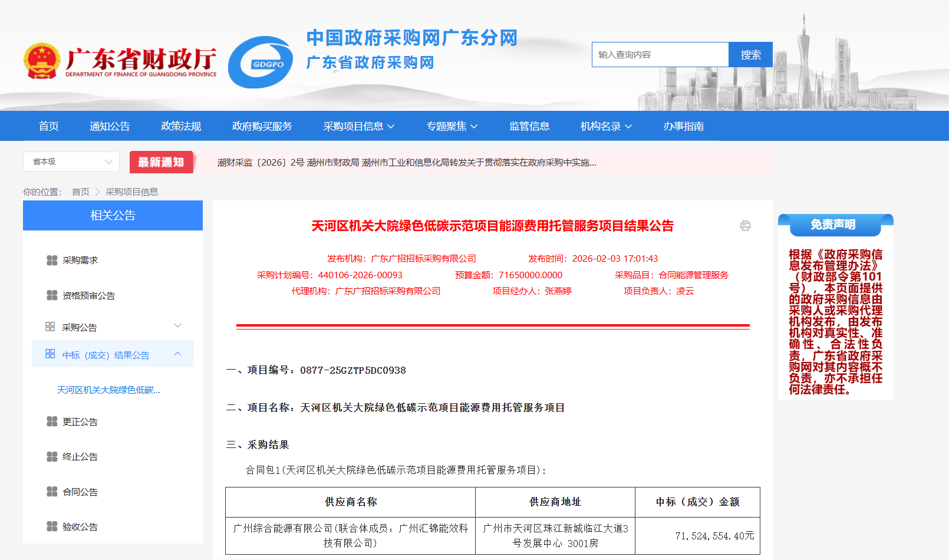
Task: Go to 政策法规 in navigation bar
Action: click(181, 126)
